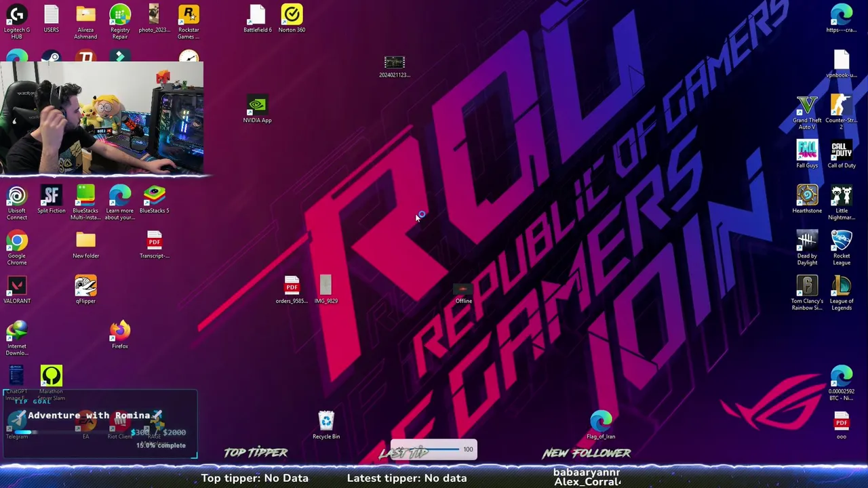The height and width of the screenshot is (488, 868).
Task: Select the 2024021123 video file
Action: [394, 66]
